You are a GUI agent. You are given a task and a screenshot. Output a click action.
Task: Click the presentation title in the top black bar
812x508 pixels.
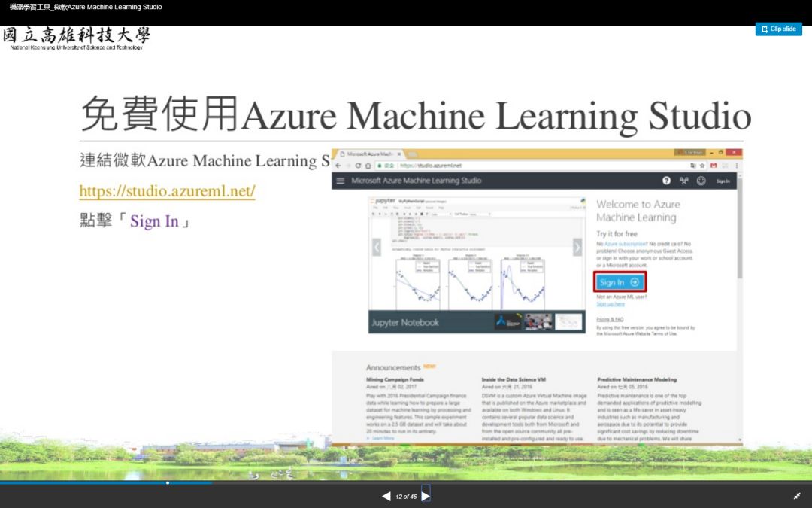pyautogui.click(x=86, y=7)
